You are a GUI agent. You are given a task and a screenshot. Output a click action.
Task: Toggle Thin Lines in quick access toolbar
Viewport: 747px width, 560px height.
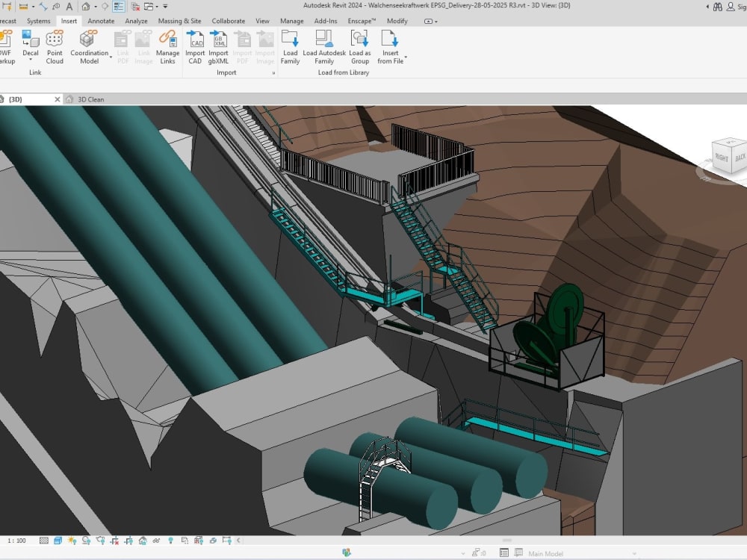pos(119,6)
